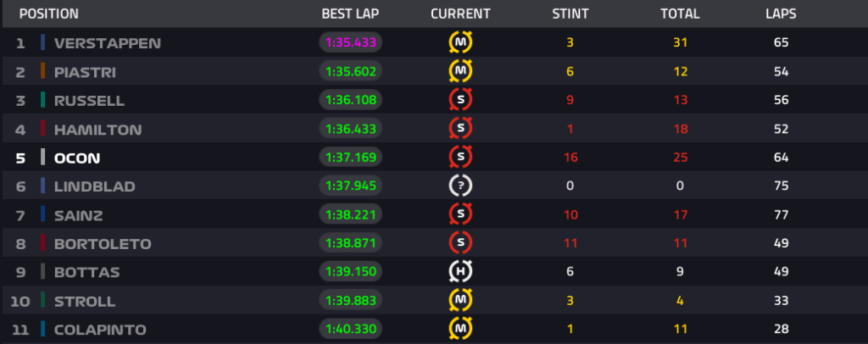Sort by the LAPS column header
This screenshot has width=868, height=344.
pos(780,14)
